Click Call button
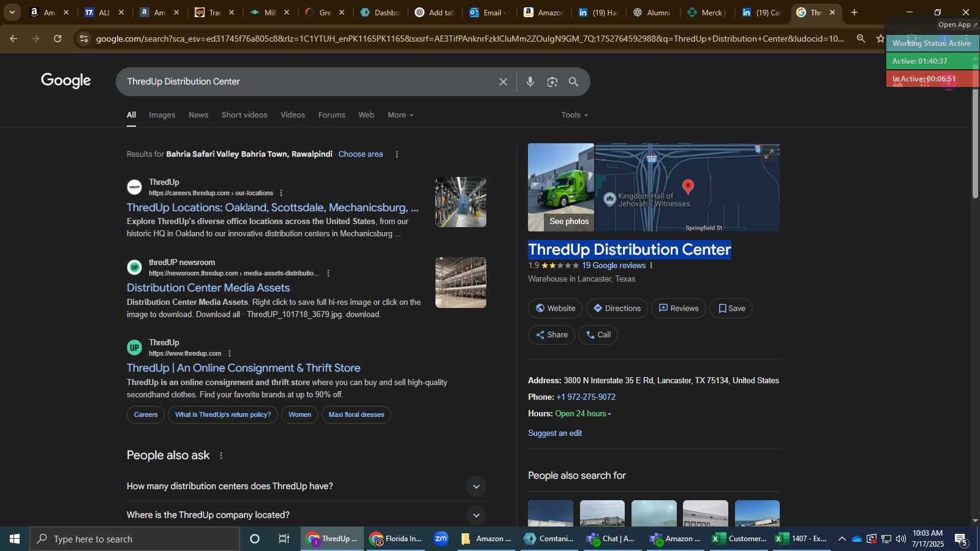The width and height of the screenshot is (980, 551). (598, 335)
